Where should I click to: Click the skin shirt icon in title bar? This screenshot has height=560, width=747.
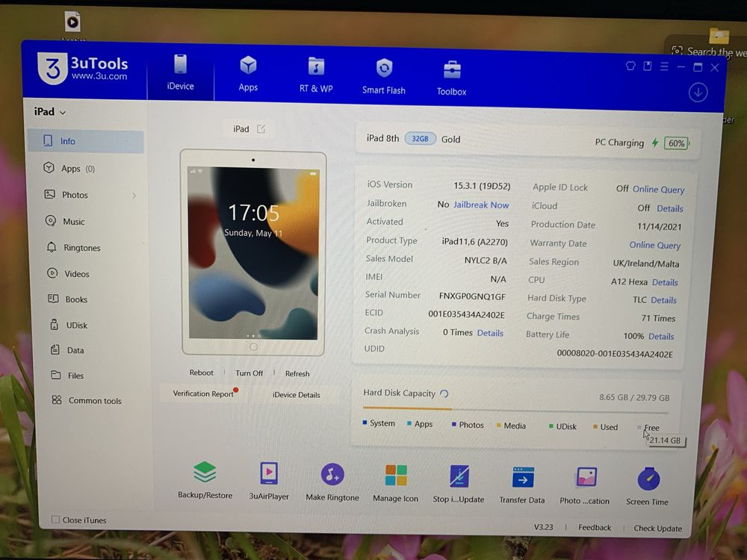click(630, 66)
